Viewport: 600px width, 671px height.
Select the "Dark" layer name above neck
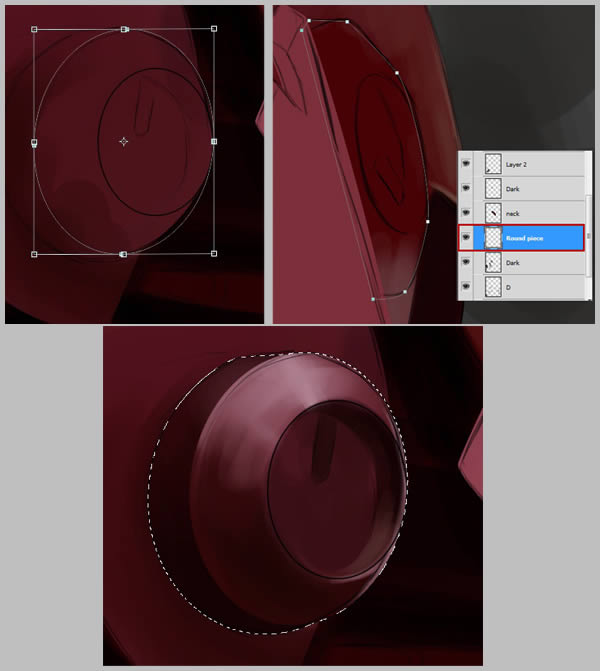(x=512, y=189)
